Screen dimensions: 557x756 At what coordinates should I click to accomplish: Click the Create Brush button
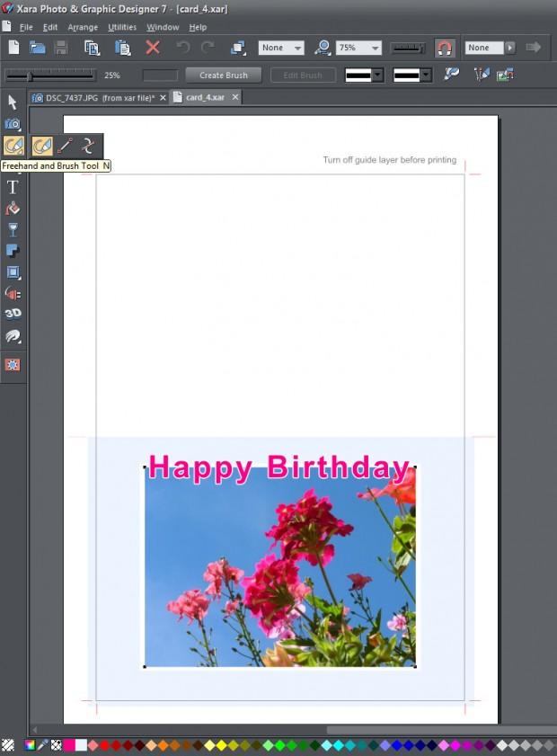224,76
